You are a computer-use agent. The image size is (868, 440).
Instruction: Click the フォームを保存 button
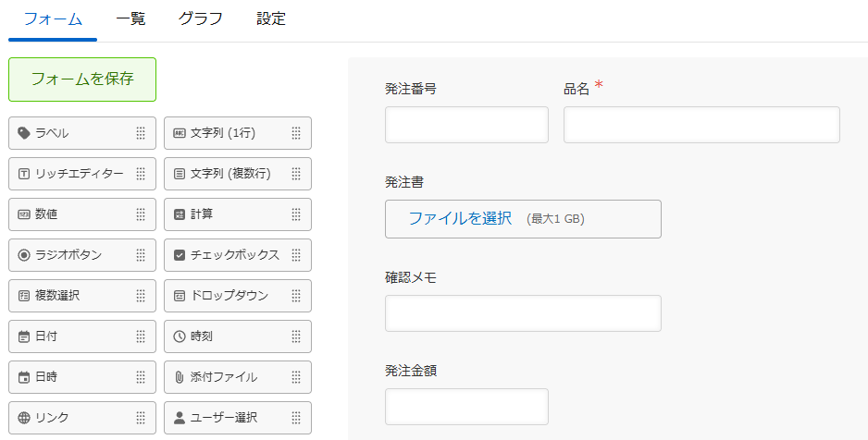click(82, 79)
